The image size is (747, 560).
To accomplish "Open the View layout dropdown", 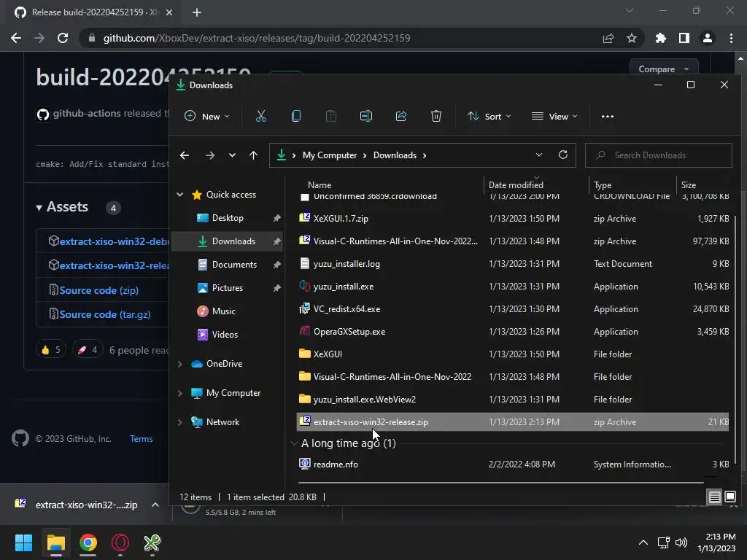I will click(x=554, y=116).
